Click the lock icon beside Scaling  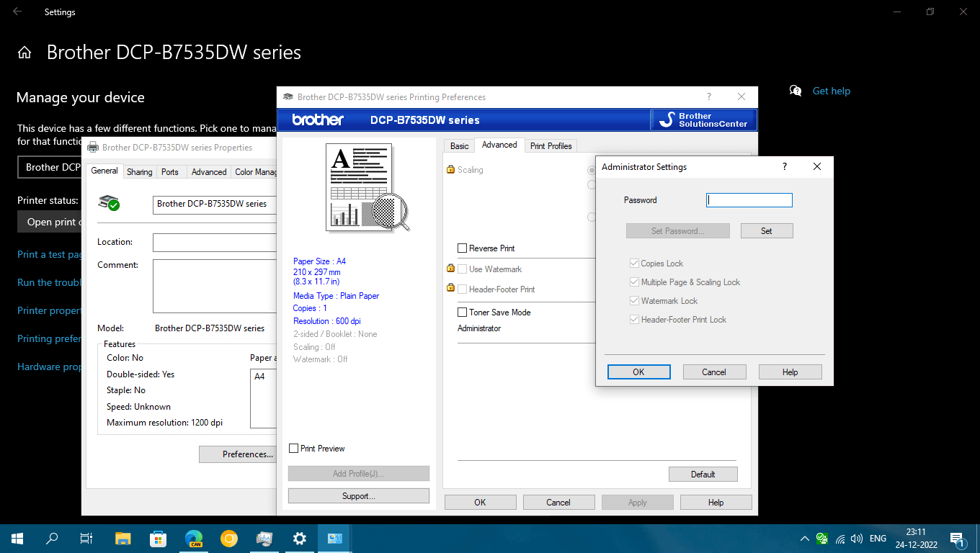(450, 170)
